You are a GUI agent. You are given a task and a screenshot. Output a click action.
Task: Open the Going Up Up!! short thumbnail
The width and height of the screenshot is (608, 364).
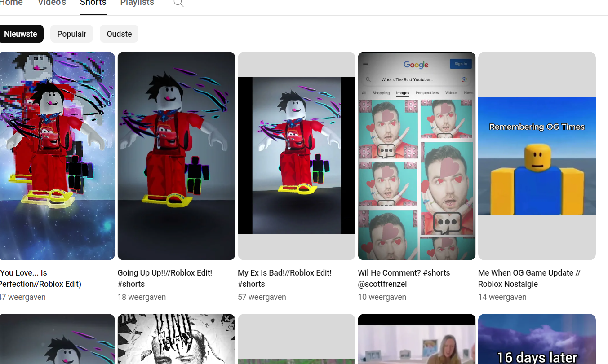(x=176, y=156)
